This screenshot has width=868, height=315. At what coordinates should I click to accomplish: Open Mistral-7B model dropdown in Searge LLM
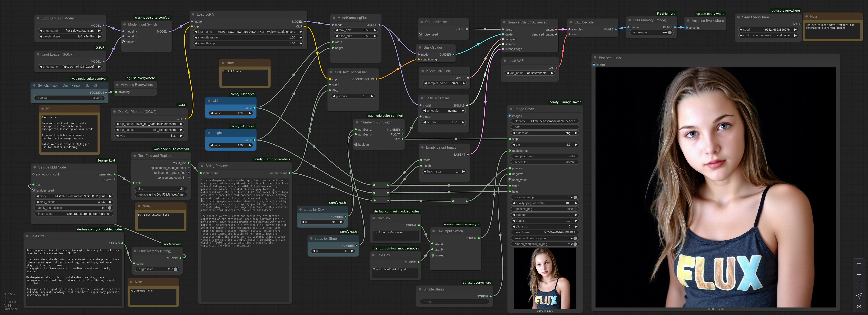[74, 196]
